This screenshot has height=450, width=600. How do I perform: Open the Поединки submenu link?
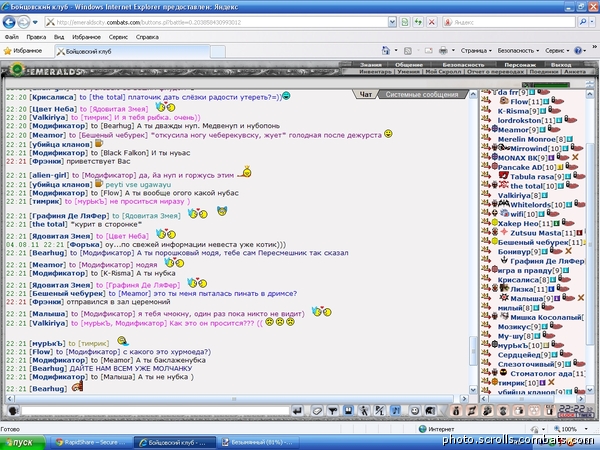[x=544, y=72]
